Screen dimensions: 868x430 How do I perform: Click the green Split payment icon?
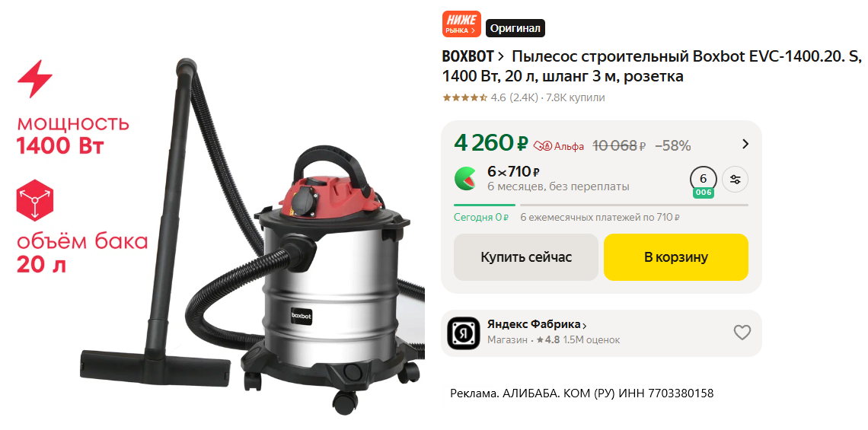[465, 179]
